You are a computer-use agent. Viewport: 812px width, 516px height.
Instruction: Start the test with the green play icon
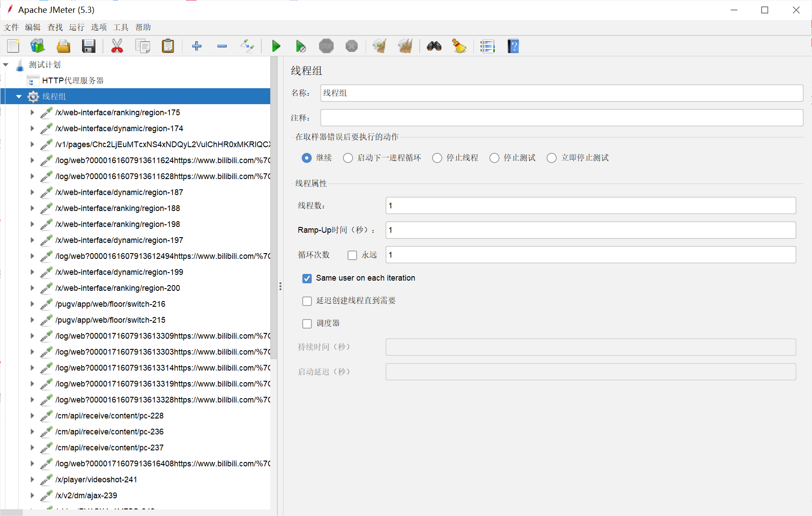click(x=276, y=46)
